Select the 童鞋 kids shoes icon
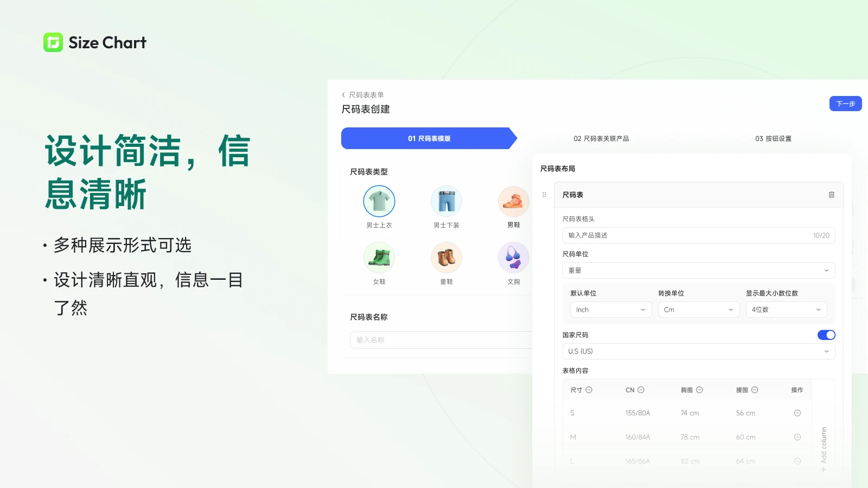 click(x=446, y=258)
